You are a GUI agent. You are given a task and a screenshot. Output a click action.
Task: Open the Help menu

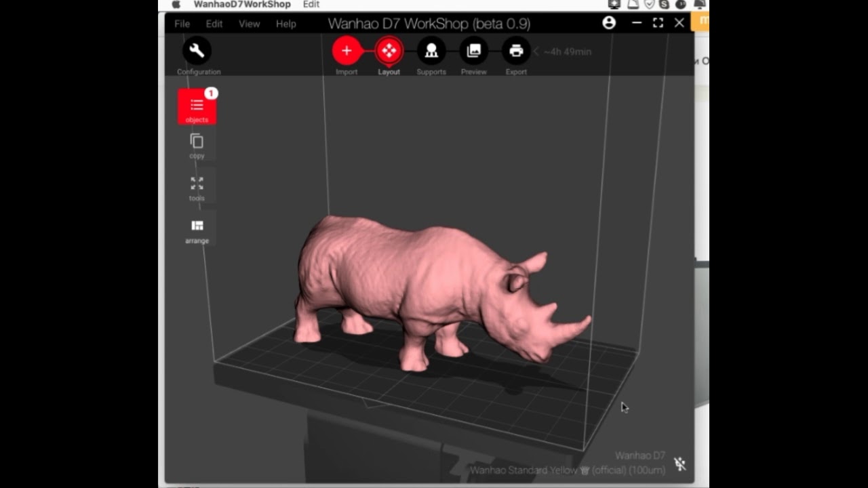tap(285, 24)
